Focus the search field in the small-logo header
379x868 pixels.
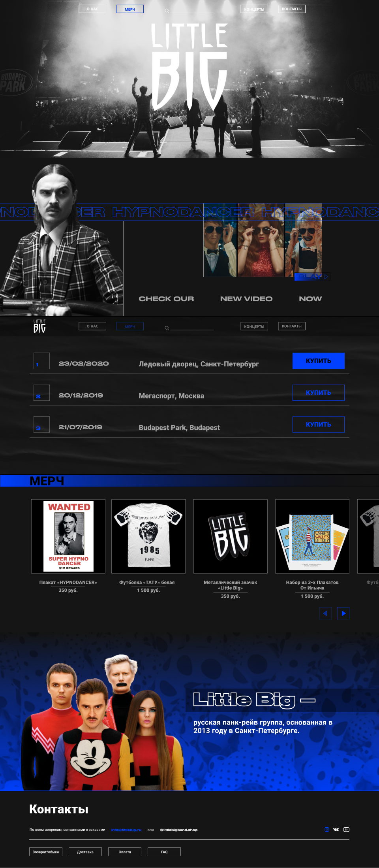point(192,328)
